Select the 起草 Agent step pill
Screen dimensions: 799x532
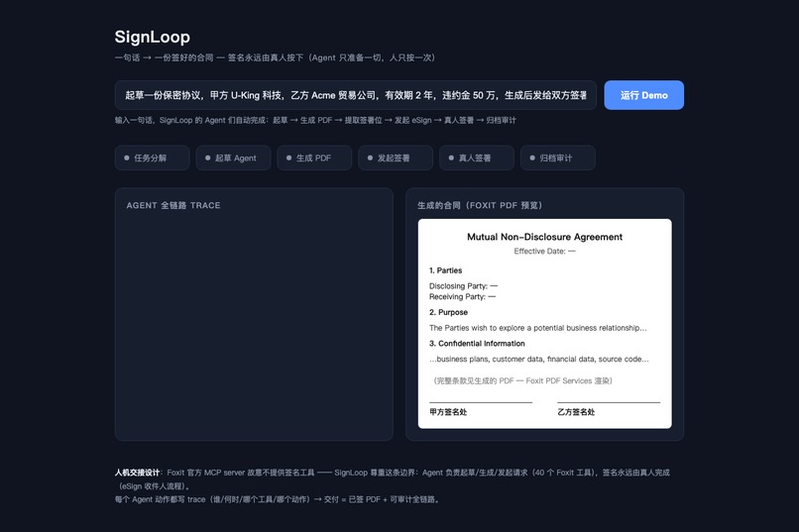pos(233,158)
